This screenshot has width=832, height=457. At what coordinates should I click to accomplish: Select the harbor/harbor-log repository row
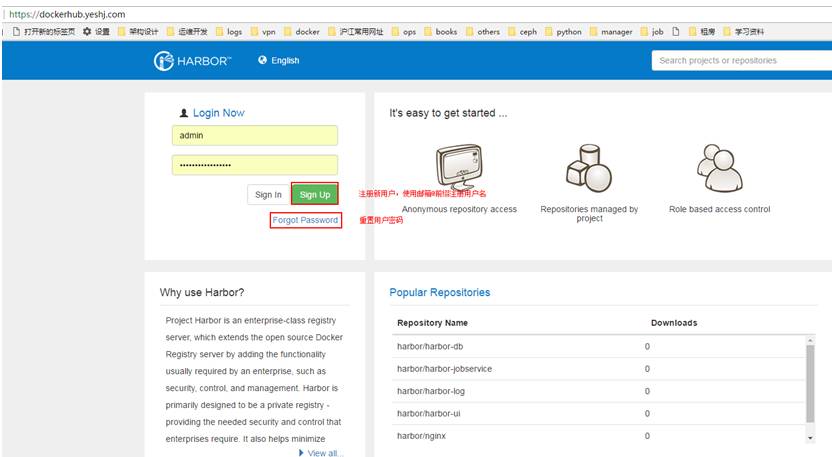[x=599, y=391]
